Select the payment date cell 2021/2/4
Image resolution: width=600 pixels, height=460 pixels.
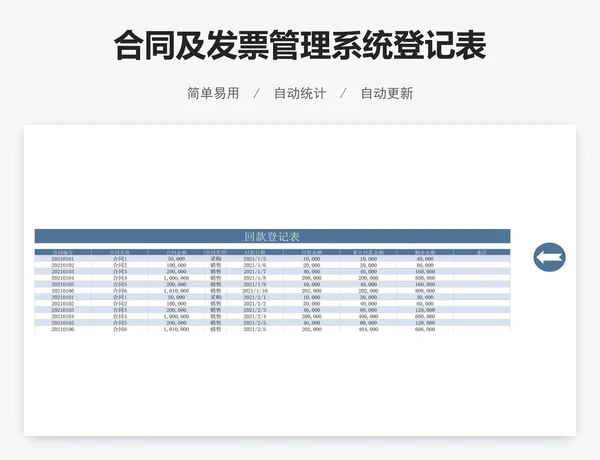pos(255,316)
